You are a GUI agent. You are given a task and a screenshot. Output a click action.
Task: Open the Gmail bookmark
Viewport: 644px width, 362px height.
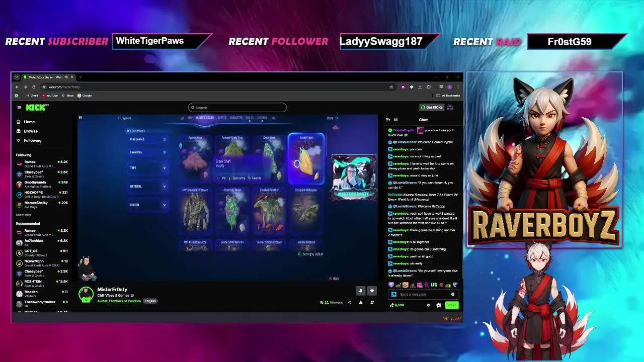click(32, 96)
